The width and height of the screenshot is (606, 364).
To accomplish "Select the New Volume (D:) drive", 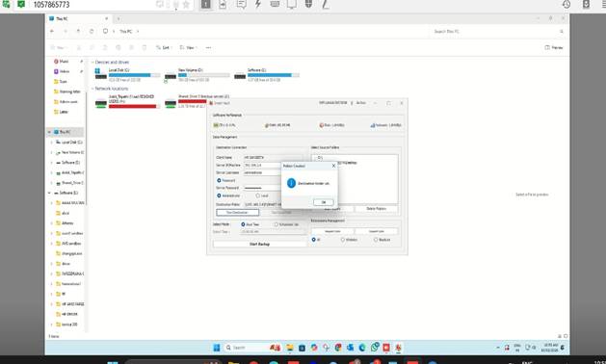I will click(x=197, y=74).
